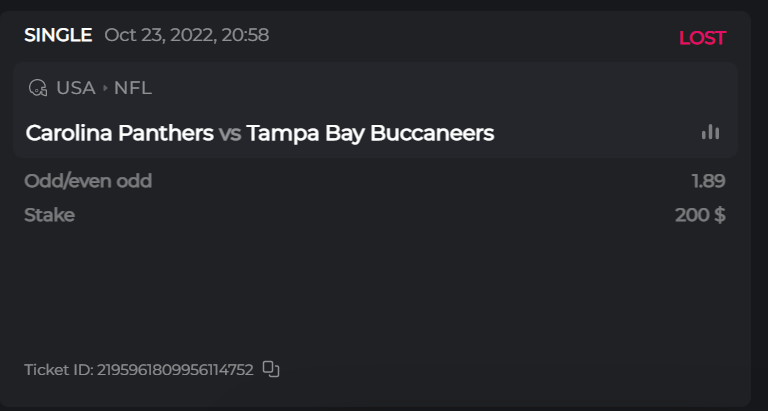Screen dimensions: 768x411
Task: Click the dollar sign after the stake amount
Action: [720, 215]
